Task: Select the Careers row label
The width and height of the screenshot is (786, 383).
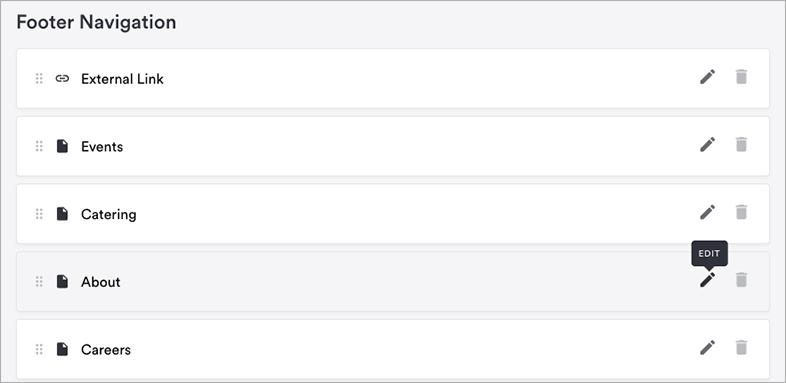Action: pyautogui.click(x=106, y=350)
